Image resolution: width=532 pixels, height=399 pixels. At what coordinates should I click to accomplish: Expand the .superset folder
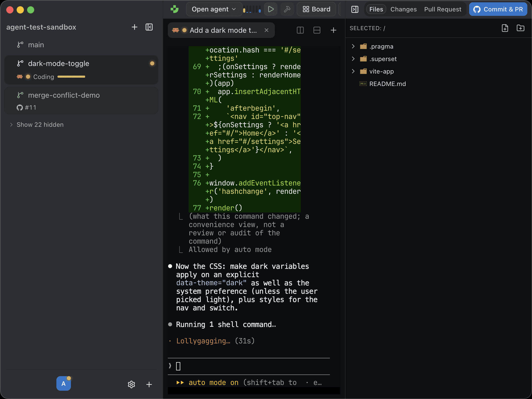tap(353, 59)
